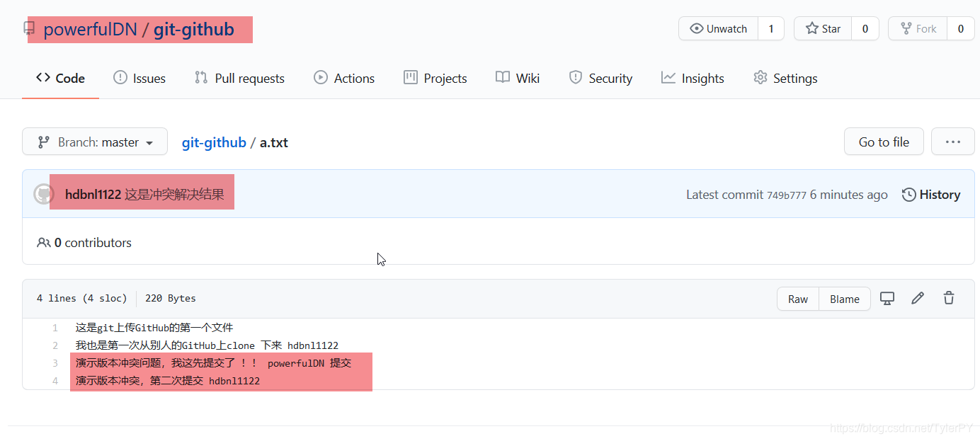
Task: Click the Unwatch button
Action: (x=718, y=28)
